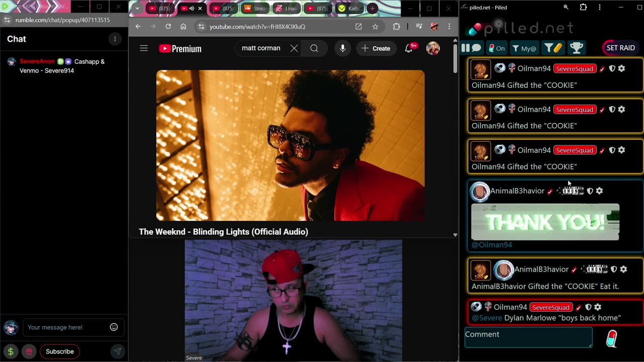Clear the 'matt corman' search text

coord(294,48)
